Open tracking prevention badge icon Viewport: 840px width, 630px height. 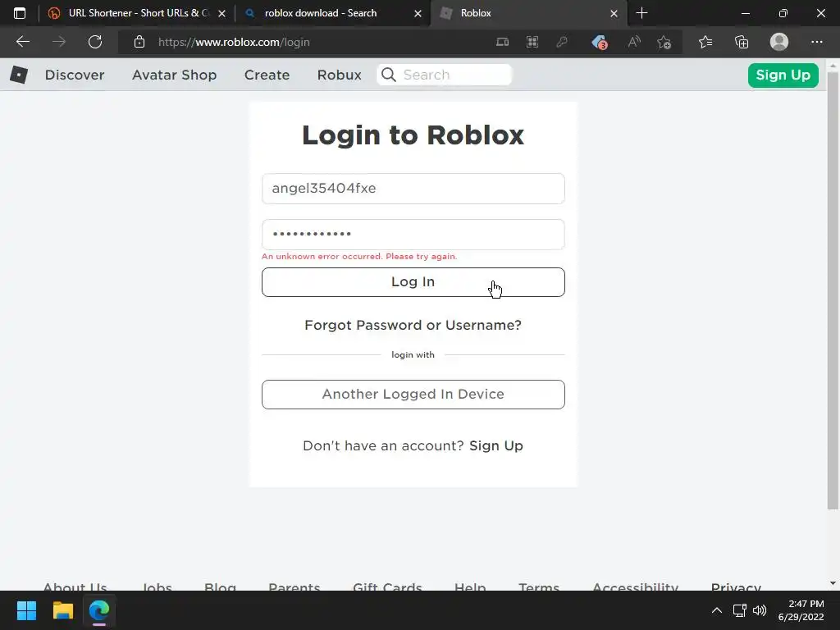pos(600,42)
